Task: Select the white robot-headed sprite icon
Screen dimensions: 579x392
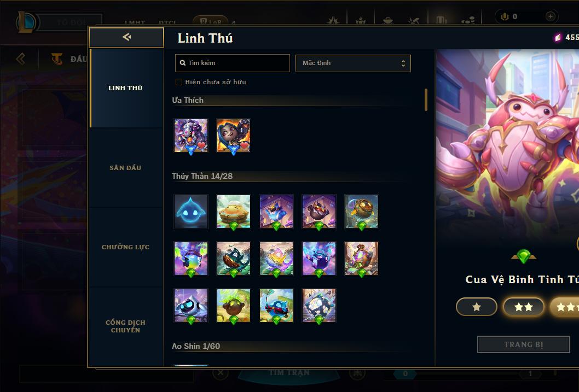Action: point(191,305)
